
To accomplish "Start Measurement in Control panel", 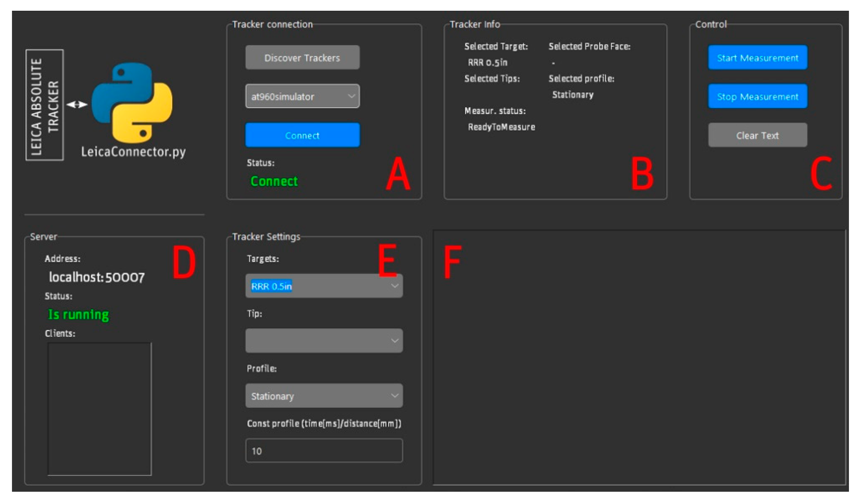I will (x=757, y=58).
